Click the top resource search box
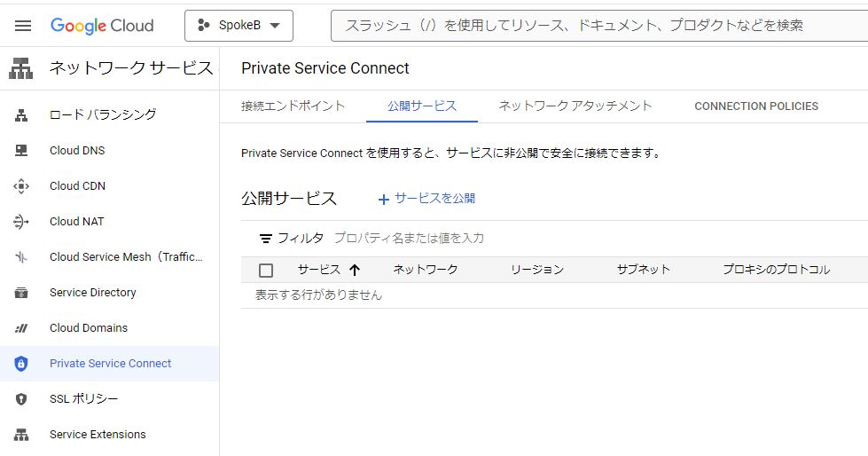868x456 pixels. click(594, 26)
